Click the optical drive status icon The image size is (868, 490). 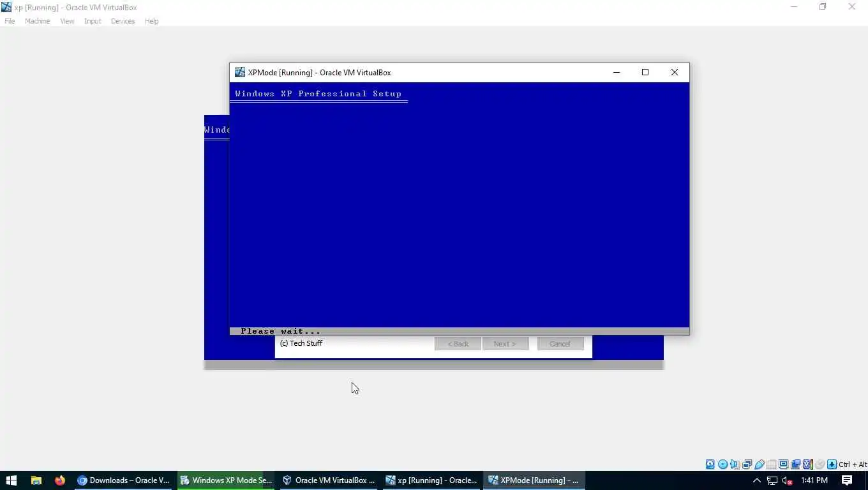click(x=722, y=464)
